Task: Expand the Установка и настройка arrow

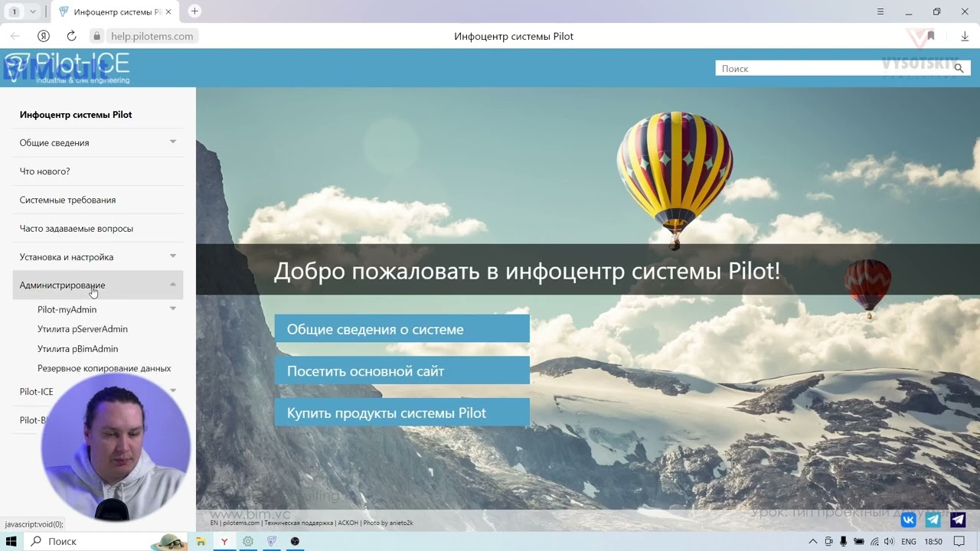Action: pos(173,256)
